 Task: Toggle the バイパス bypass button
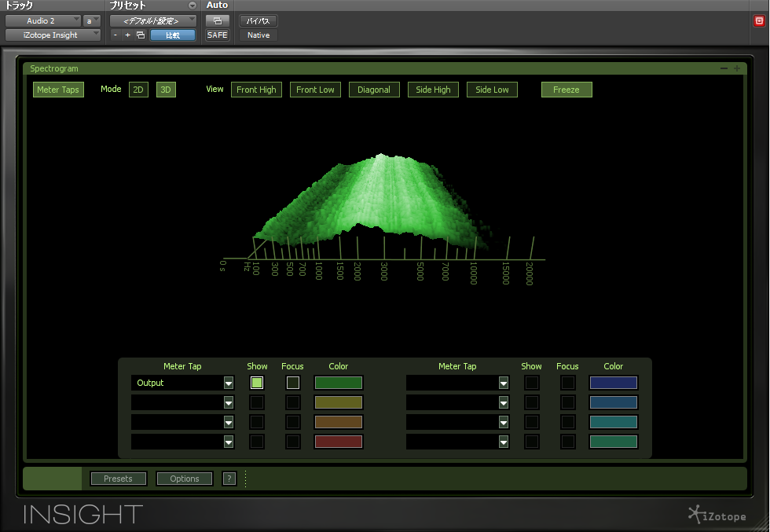pos(258,20)
